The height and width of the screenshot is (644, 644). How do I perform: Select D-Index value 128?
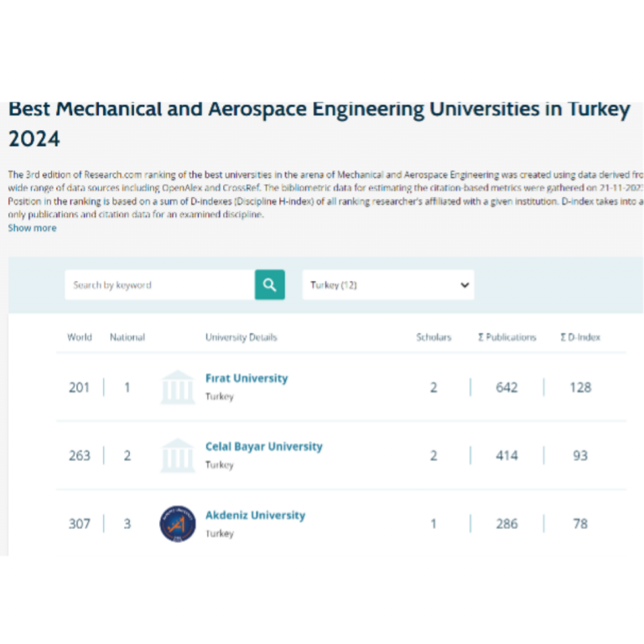[580, 387]
